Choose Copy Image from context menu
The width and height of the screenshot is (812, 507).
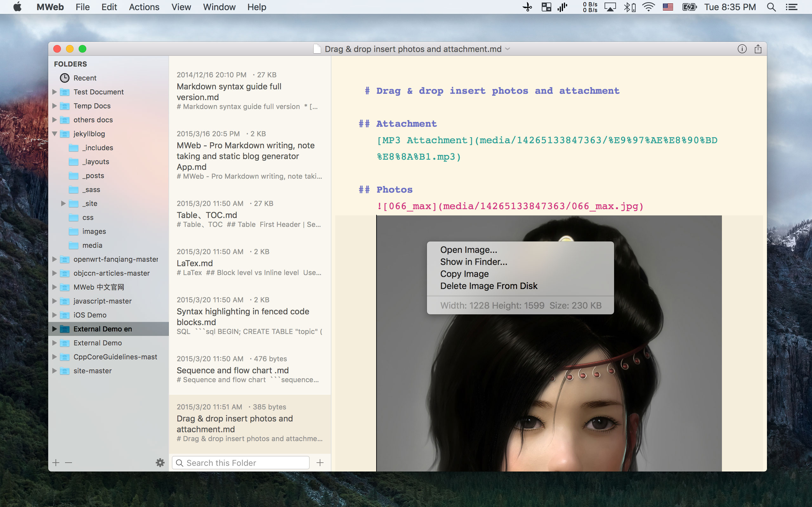(464, 274)
